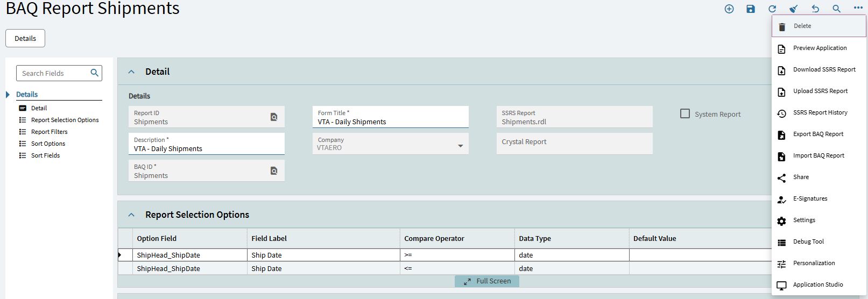Open the Company dropdown
868x299 pixels.
coord(460,146)
